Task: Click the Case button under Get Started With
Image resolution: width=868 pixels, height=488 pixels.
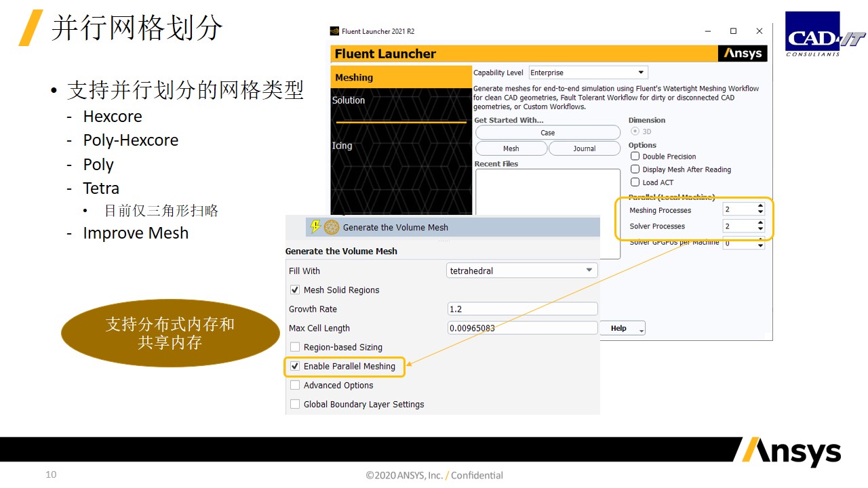Action: point(547,133)
